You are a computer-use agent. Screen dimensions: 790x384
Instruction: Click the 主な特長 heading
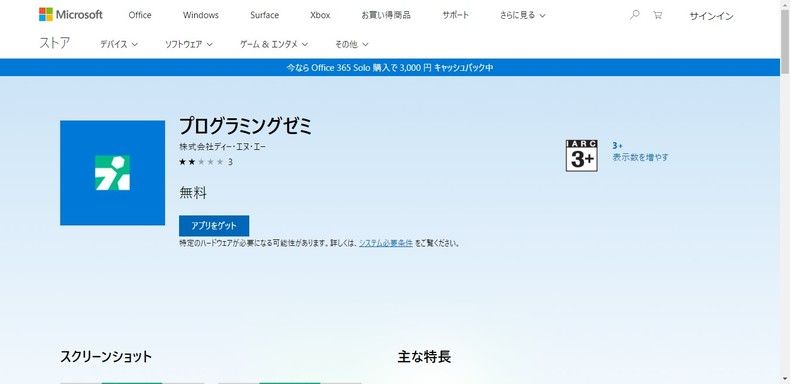click(424, 357)
